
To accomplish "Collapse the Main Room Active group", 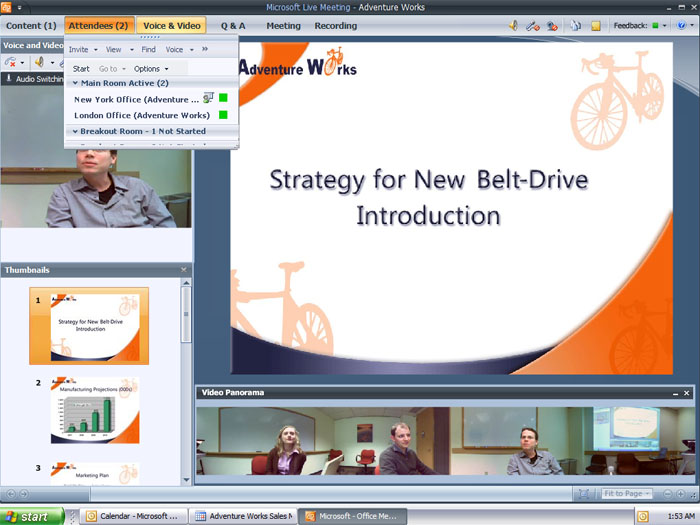I will [75, 83].
